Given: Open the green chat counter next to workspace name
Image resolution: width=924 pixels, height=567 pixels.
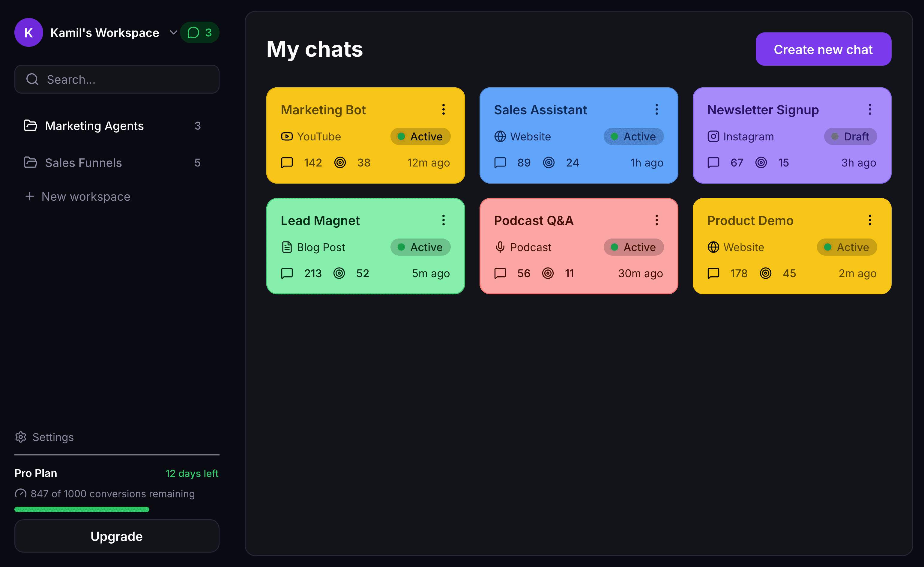Looking at the screenshot, I should point(199,33).
